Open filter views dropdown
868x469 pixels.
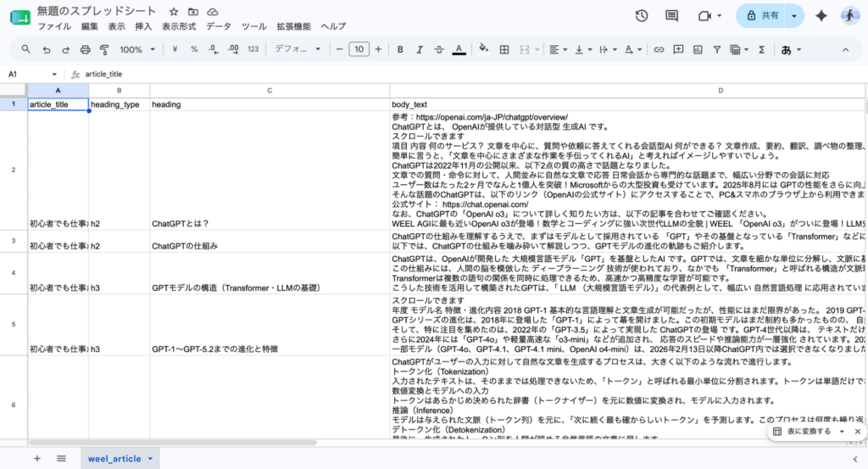[x=739, y=49]
